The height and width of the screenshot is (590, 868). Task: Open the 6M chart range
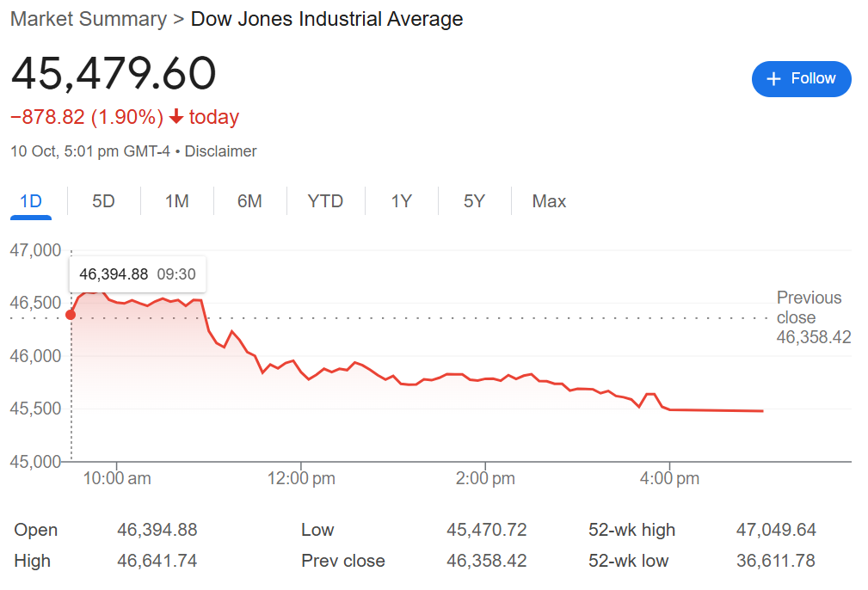click(249, 201)
